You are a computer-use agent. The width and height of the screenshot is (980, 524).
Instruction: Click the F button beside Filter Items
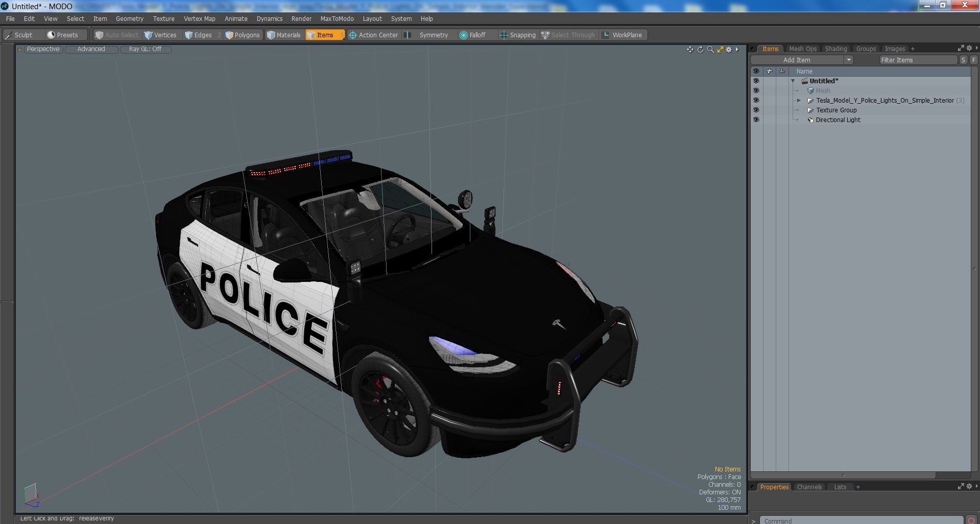[x=974, y=60]
